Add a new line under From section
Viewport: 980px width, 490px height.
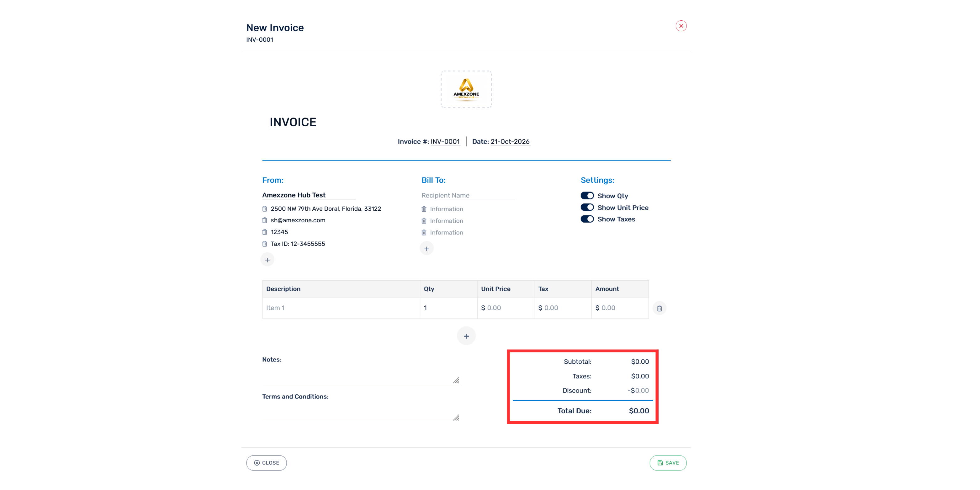tap(268, 260)
